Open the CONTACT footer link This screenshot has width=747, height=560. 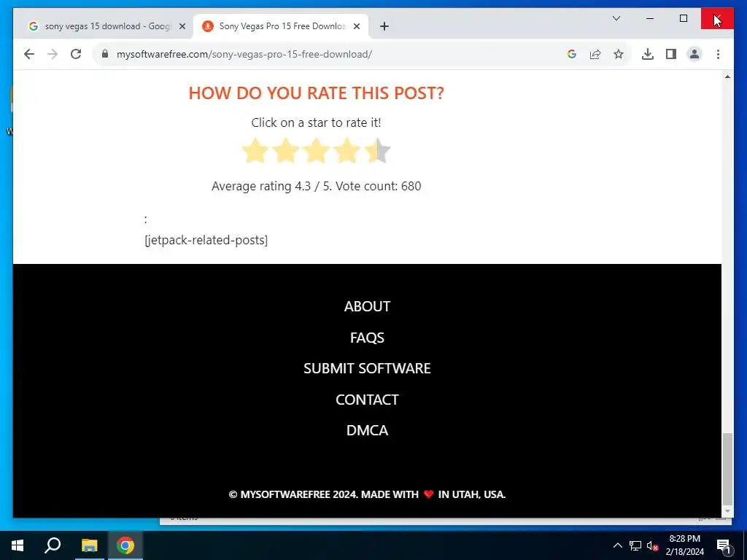(x=367, y=400)
